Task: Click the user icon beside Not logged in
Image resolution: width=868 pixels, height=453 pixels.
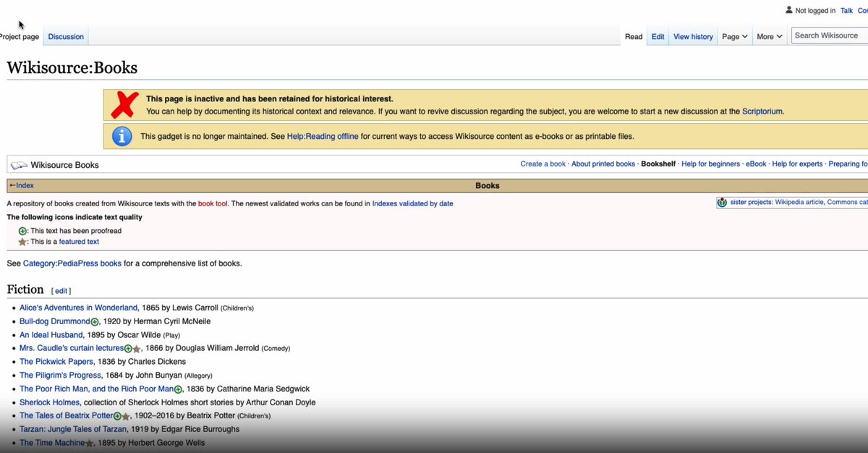Action: pyautogui.click(x=788, y=10)
